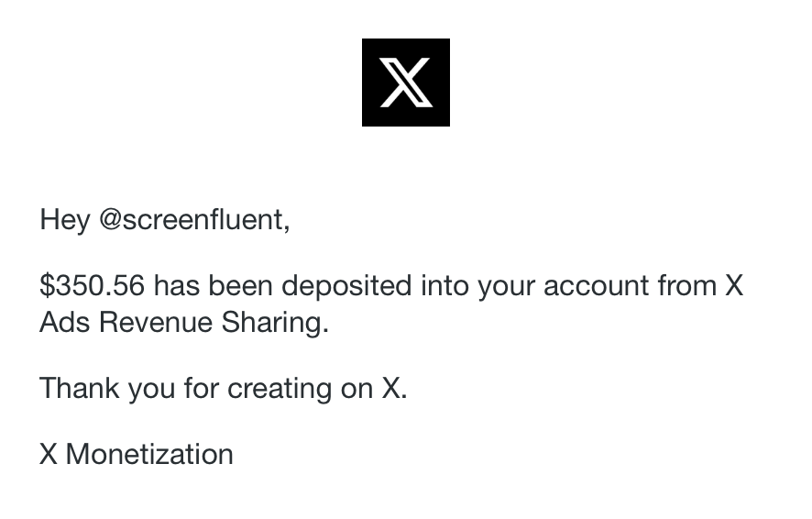Click the word "Monetization" in the signature

pyautogui.click(x=149, y=454)
